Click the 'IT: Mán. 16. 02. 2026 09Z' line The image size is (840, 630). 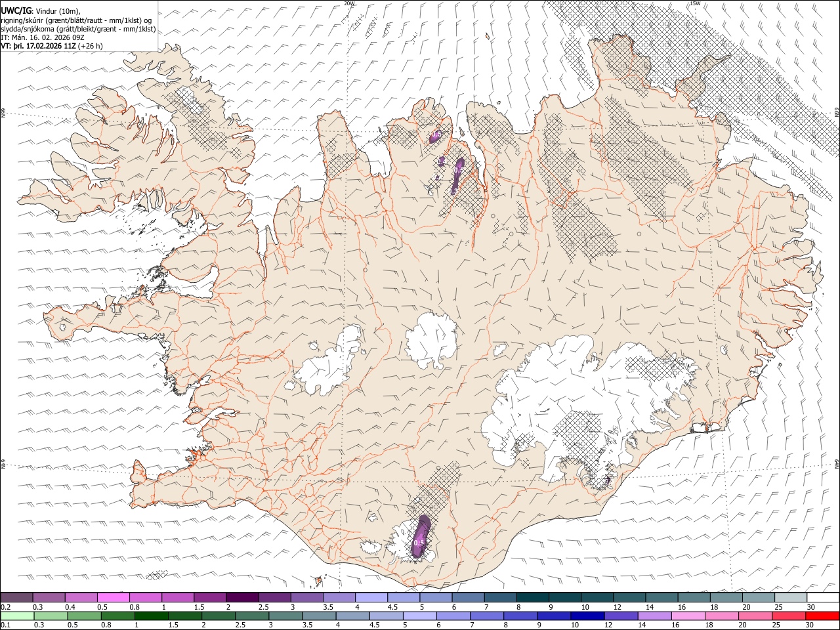42,37
